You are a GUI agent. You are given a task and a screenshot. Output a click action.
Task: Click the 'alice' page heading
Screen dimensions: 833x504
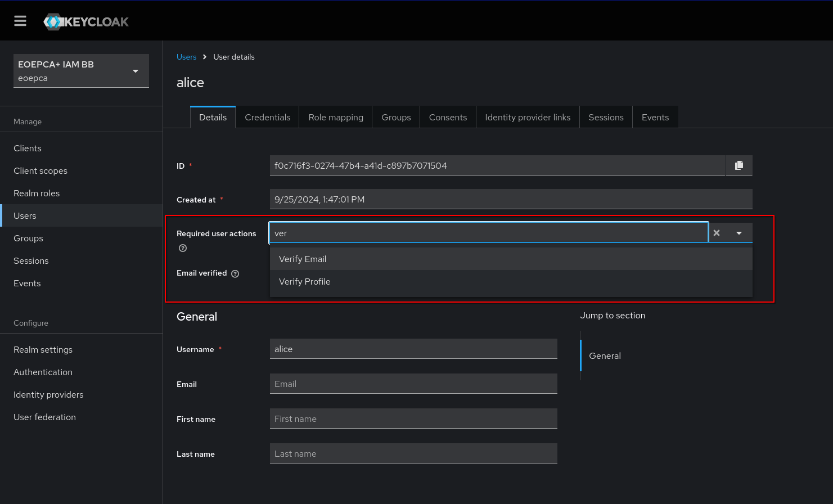(190, 83)
